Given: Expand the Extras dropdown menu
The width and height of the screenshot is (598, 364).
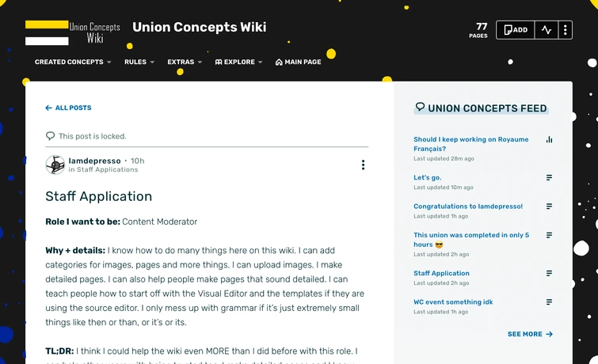Looking at the screenshot, I should click(x=185, y=62).
